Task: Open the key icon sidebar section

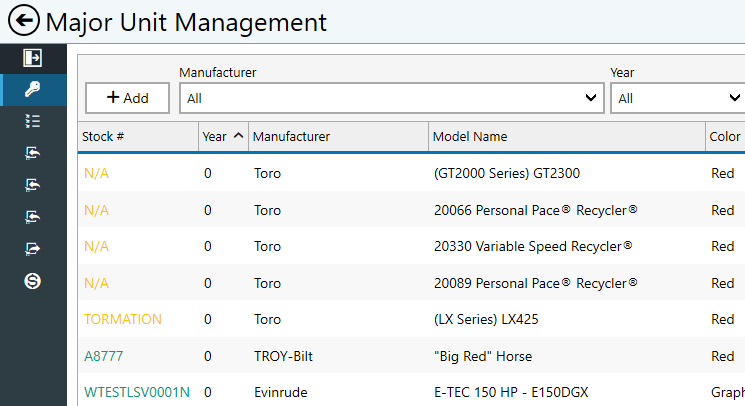Action: point(32,89)
